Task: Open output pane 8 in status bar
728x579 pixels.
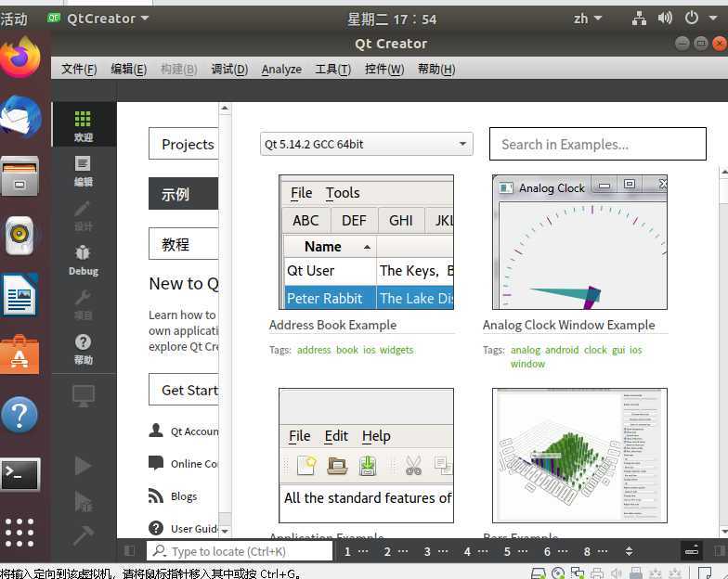Action: tap(595, 551)
